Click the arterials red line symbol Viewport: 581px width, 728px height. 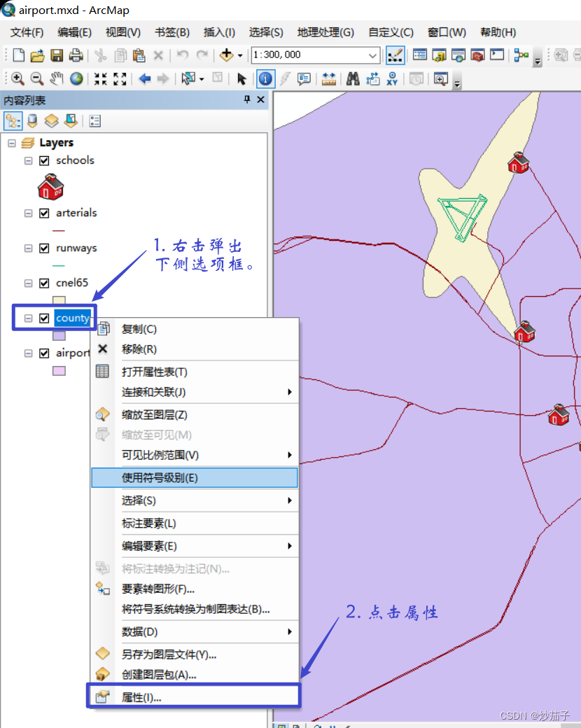click(x=59, y=230)
